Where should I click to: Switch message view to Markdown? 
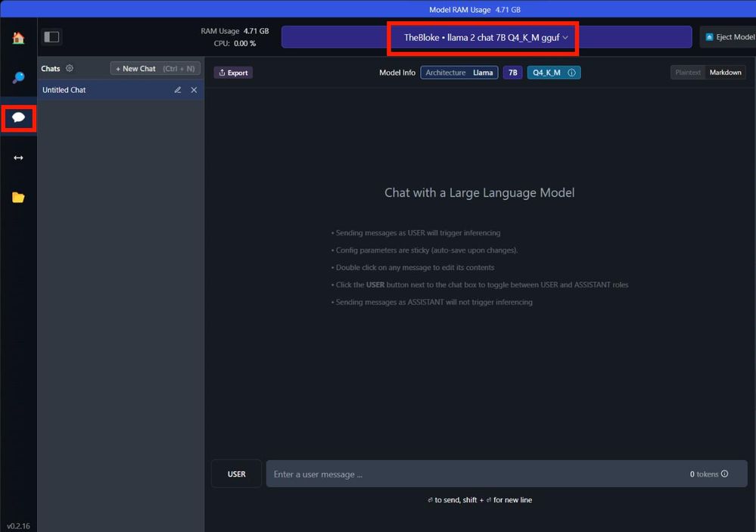(725, 73)
